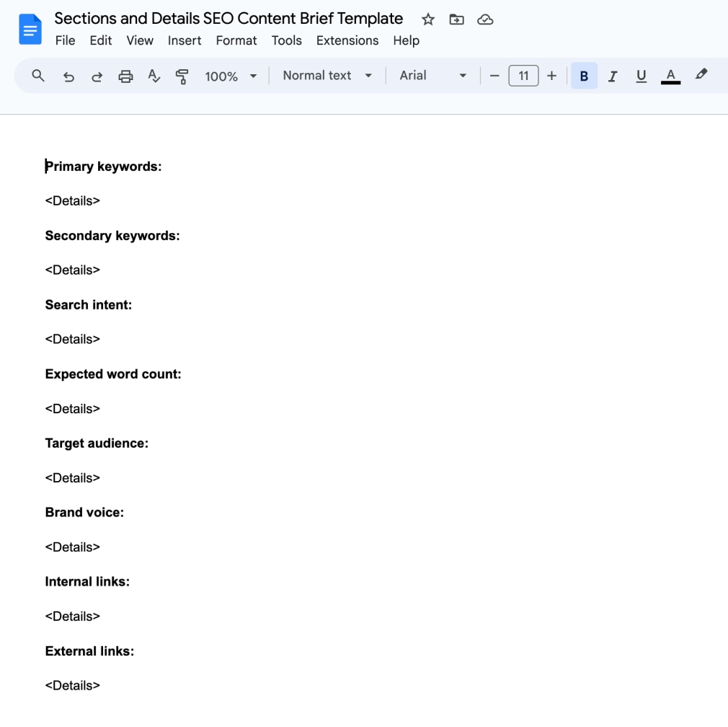
Task: Open the Google Docs home page
Action: (x=29, y=29)
